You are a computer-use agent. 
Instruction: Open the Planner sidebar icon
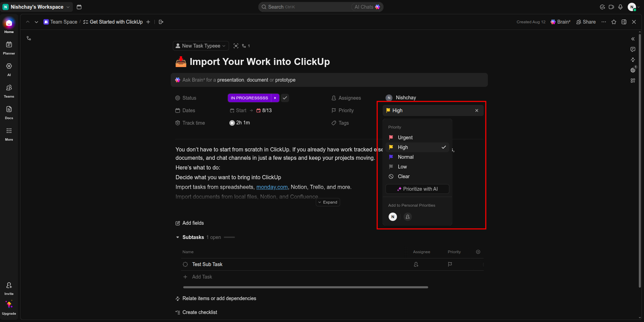pyautogui.click(x=9, y=48)
